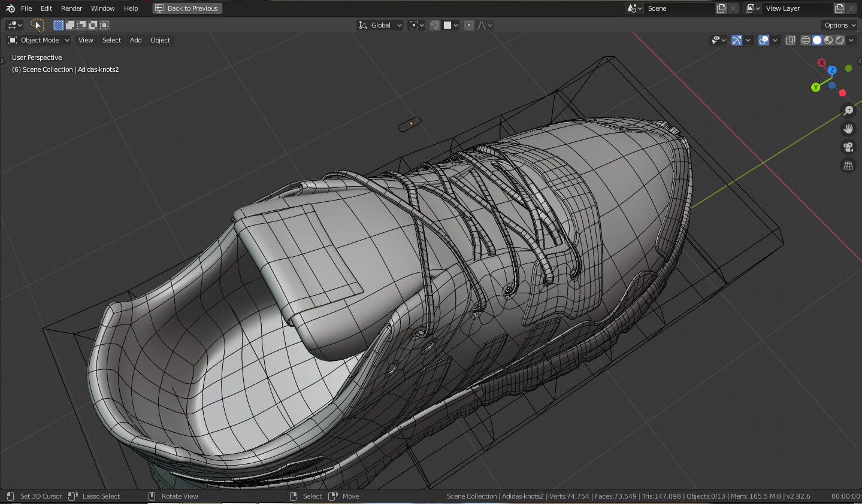
Task: Delete scene with the X button
Action: pyautogui.click(x=733, y=8)
